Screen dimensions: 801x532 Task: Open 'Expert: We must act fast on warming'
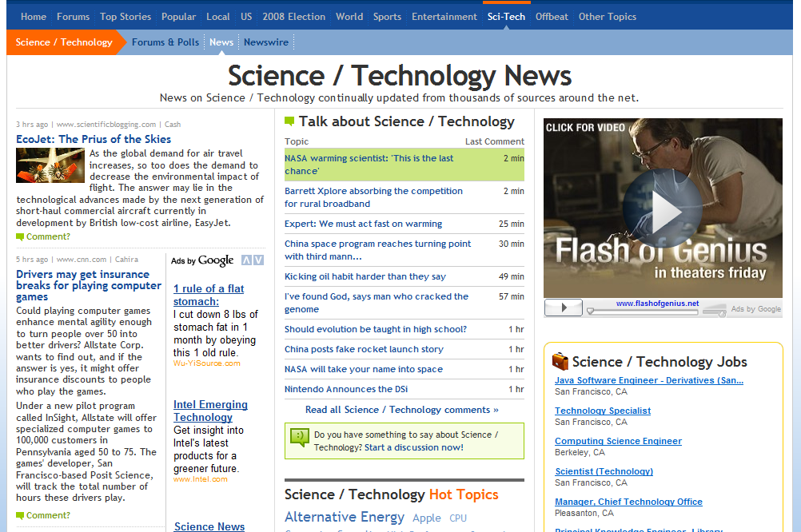363,224
